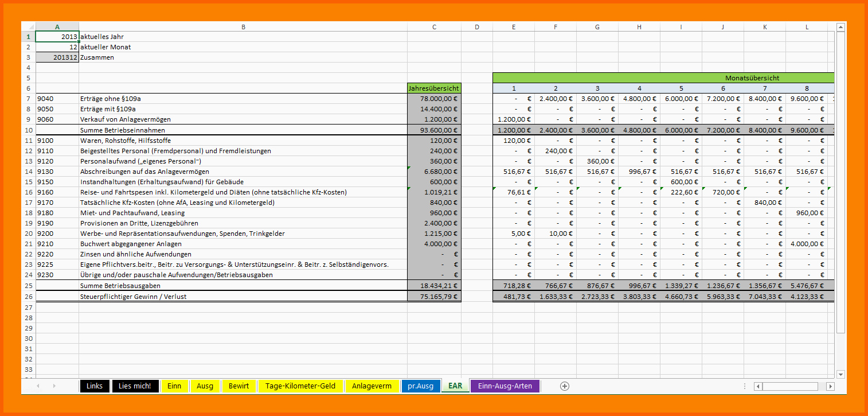Select row 10 header
This screenshot has height=416, width=868.
pyautogui.click(x=28, y=130)
